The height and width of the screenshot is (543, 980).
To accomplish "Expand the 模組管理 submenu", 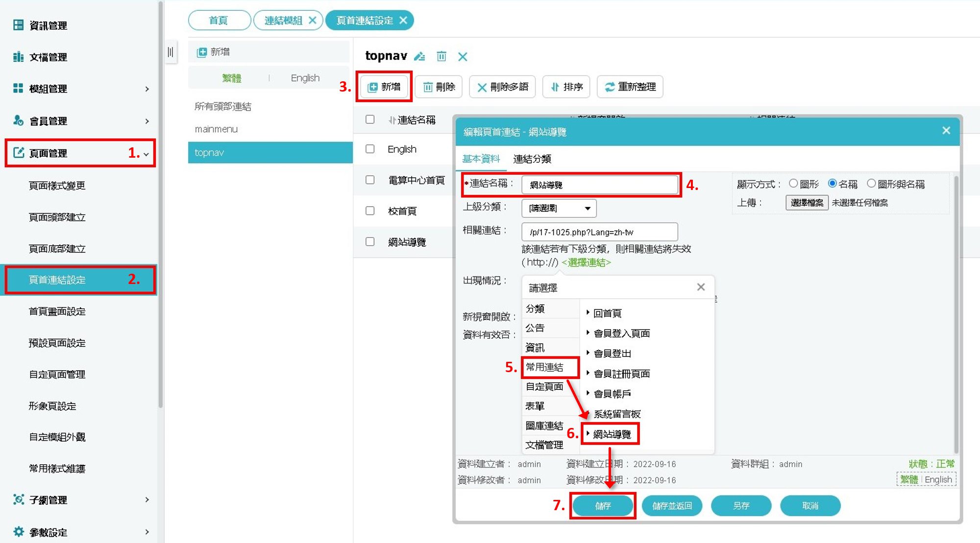I will (x=147, y=89).
